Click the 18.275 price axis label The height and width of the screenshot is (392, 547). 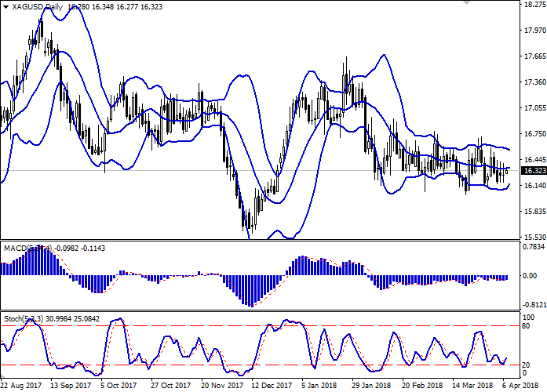pyautogui.click(x=534, y=5)
